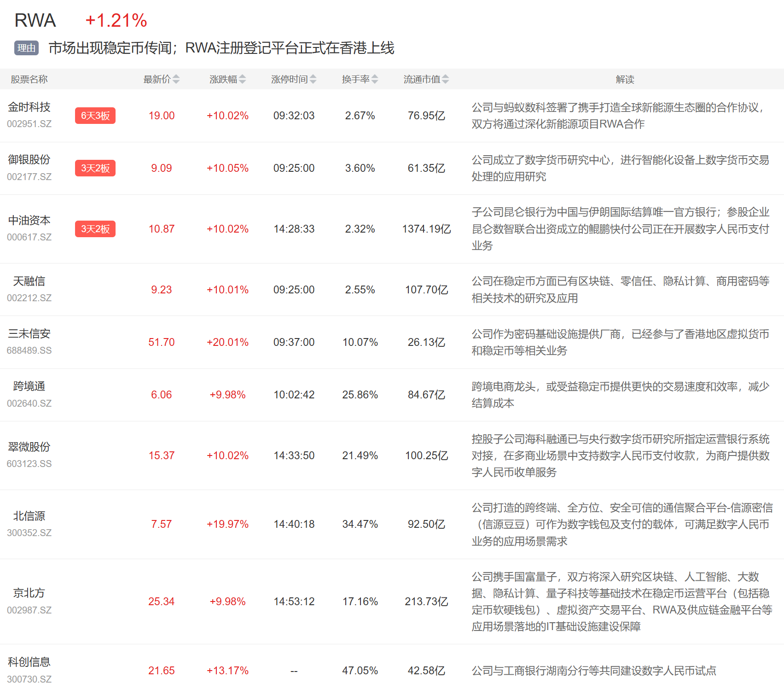
Task: Click the RWA sector title
Action: click(x=35, y=20)
